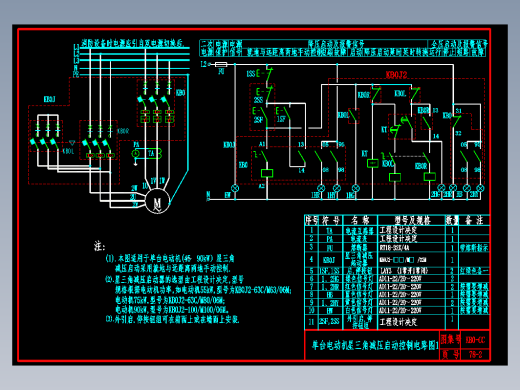520x390 pixels.
Task: Click the 符号 table header
Action: (331, 220)
